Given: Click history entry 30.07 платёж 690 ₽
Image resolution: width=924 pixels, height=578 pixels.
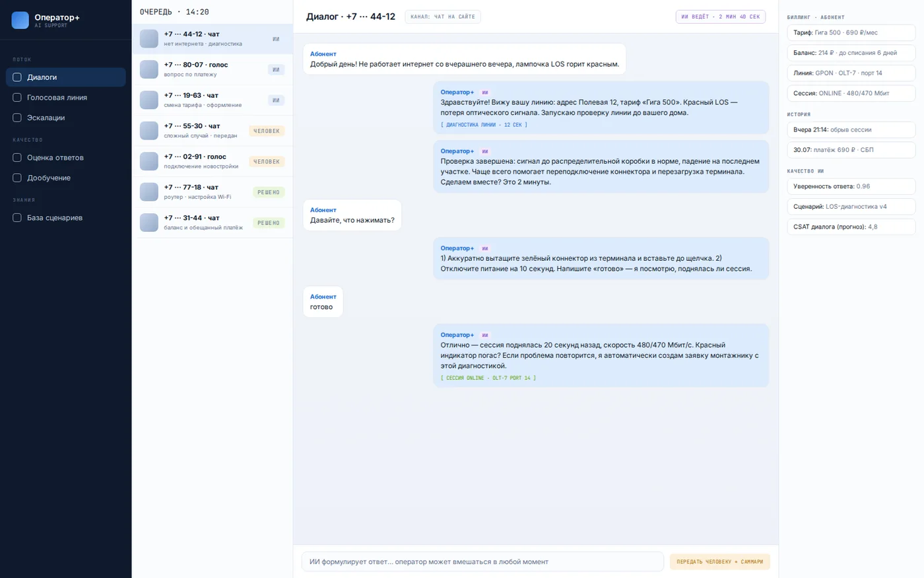Looking at the screenshot, I should point(851,150).
